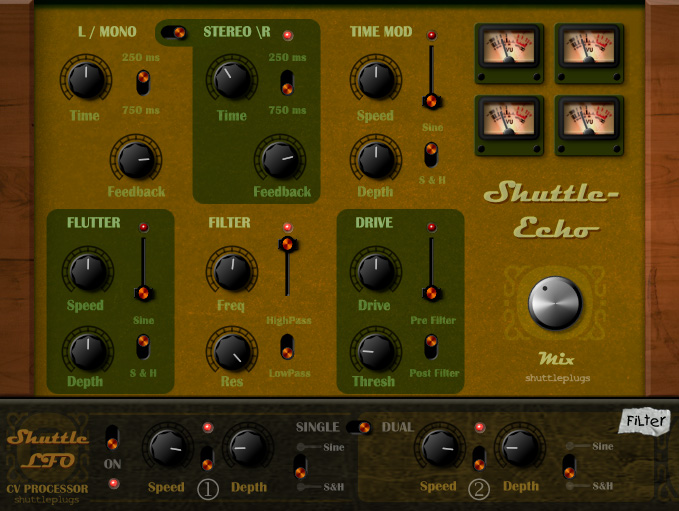Click the shuttleplugs text under Mix
The width and height of the screenshot is (679, 511).
[558, 378]
